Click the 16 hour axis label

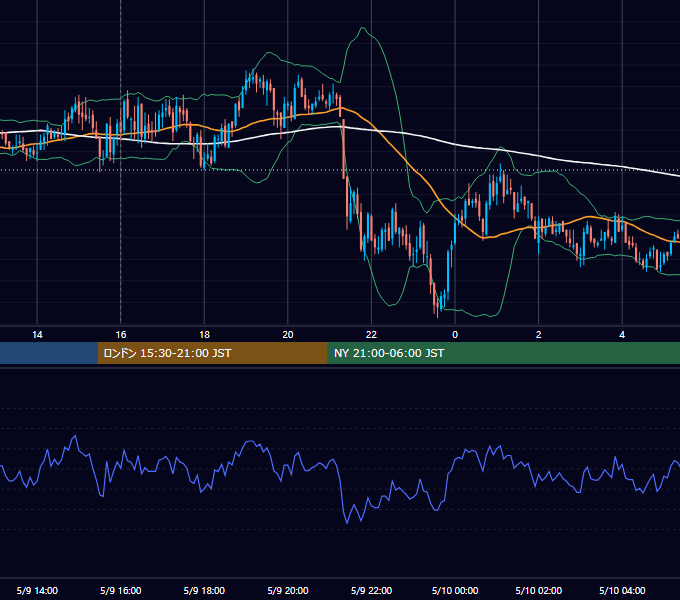121,335
